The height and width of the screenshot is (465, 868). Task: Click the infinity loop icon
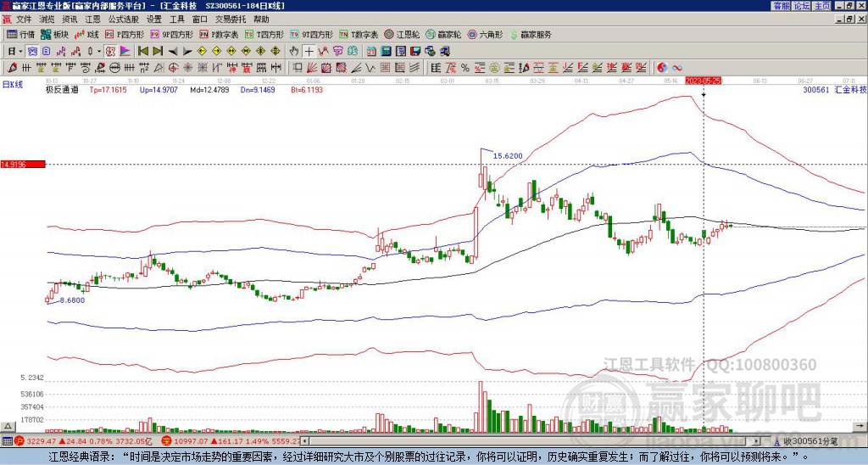click(x=677, y=68)
